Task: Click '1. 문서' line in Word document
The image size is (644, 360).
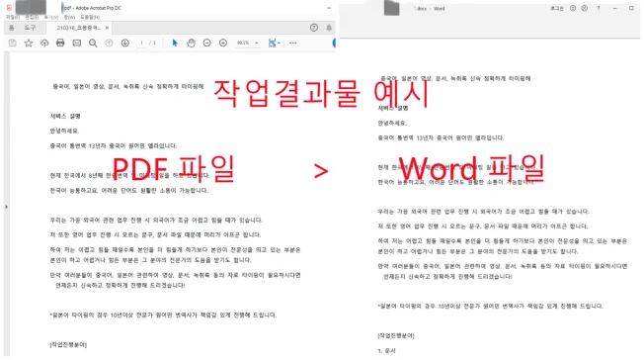Action: point(386,351)
